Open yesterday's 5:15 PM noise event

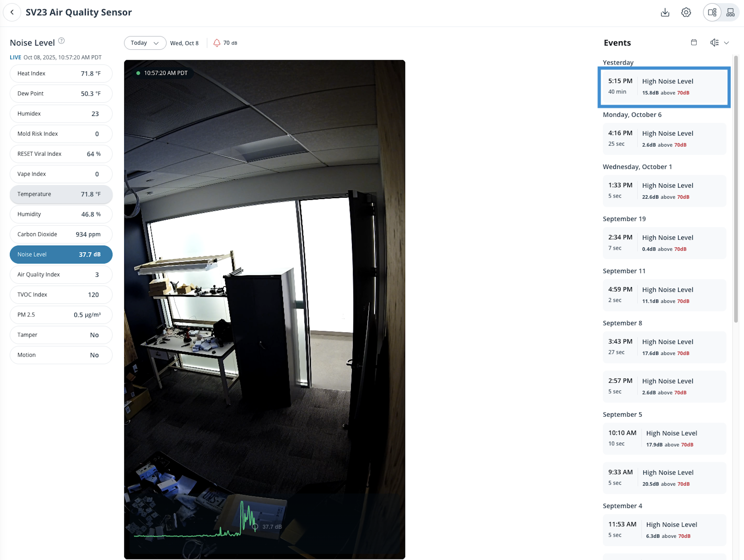664,87
